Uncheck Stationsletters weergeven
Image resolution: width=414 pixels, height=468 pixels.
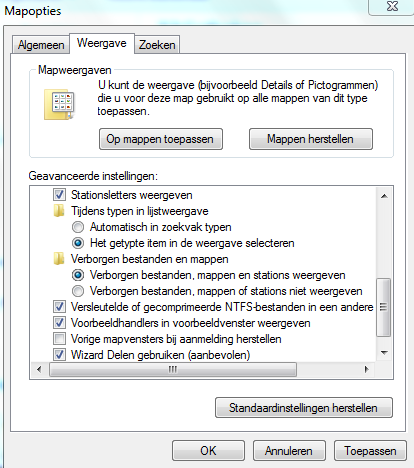[x=59, y=195]
